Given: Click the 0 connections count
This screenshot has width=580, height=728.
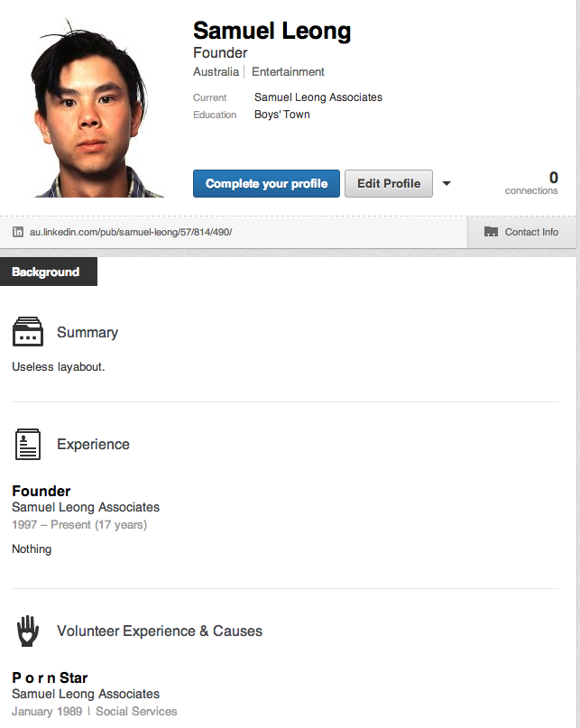Looking at the screenshot, I should pyautogui.click(x=531, y=183).
